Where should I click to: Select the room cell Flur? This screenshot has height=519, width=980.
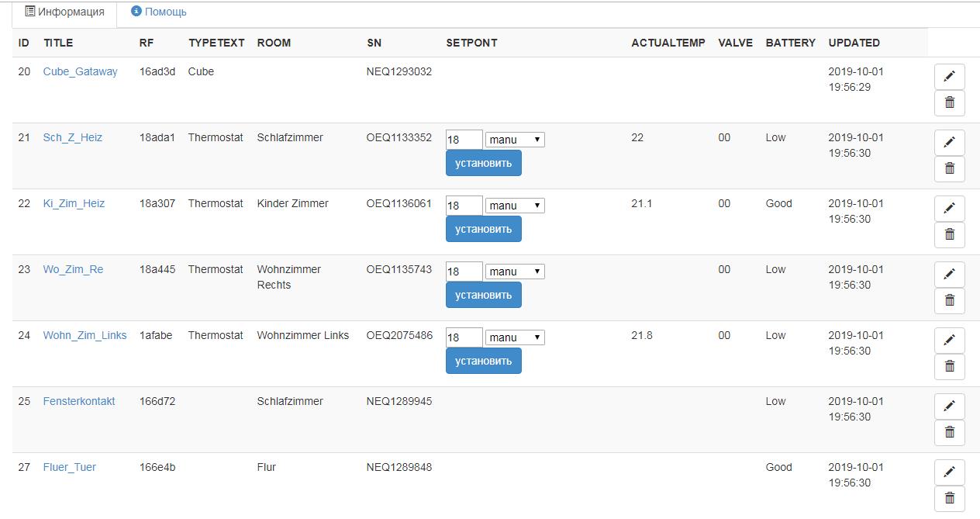[266, 467]
